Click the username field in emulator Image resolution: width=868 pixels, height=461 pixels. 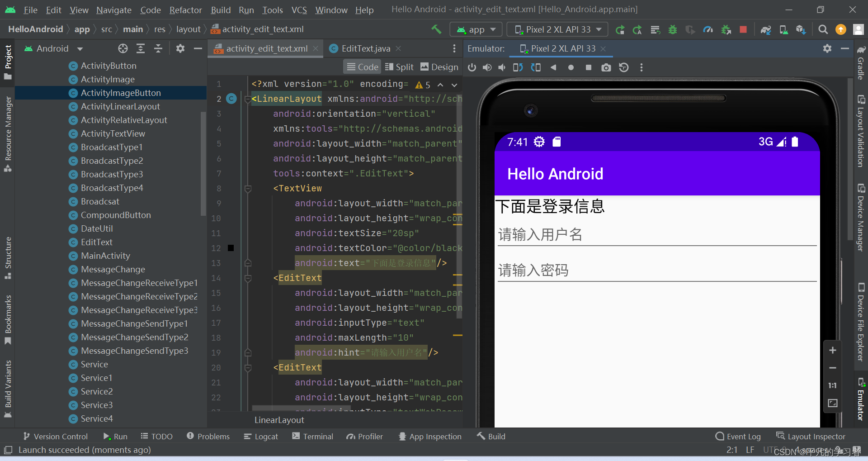point(657,235)
